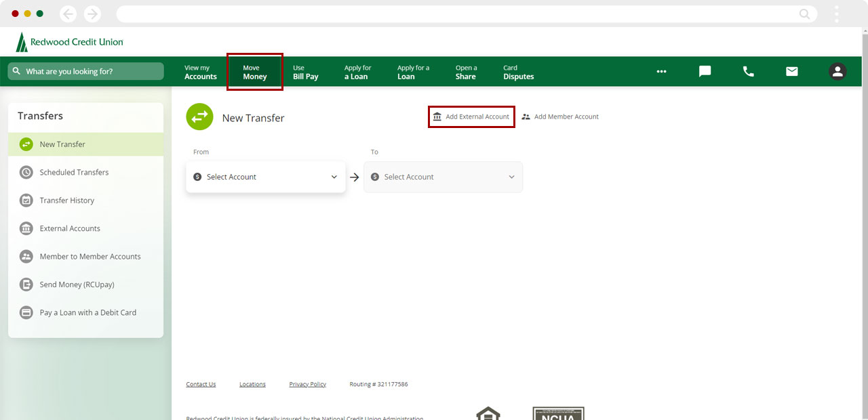Open the Locations footer link
The height and width of the screenshot is (420, 868).
(252, 384)
